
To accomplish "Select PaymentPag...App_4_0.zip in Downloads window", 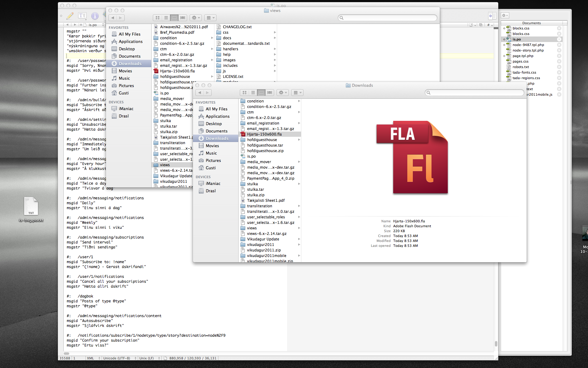I will click(270, 178).
